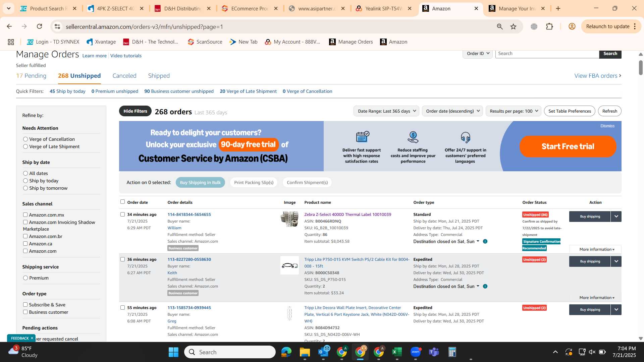The width and height of the screenshot is (644, 362).
Task: Open the Date Range Last 365 days dropdown
Action: (x=386, y=111)
